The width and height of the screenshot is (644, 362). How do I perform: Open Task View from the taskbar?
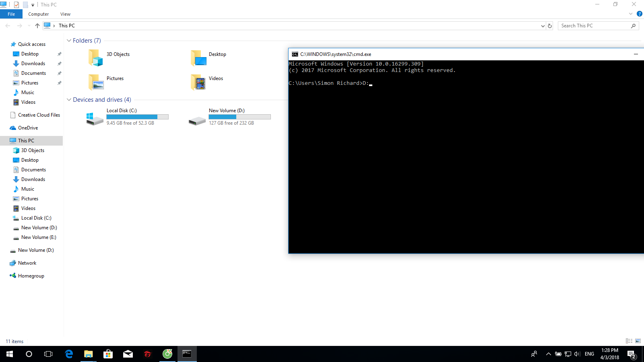pos(48,354)
